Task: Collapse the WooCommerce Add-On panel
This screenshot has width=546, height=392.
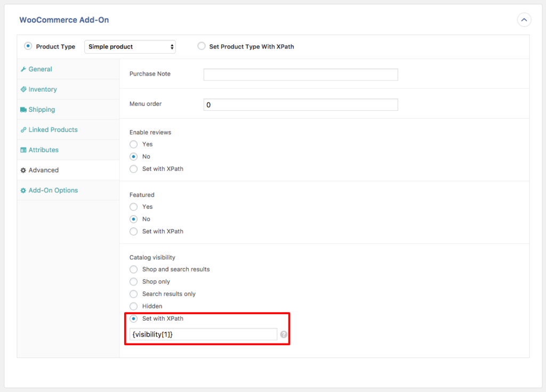Action: point(524,19)
